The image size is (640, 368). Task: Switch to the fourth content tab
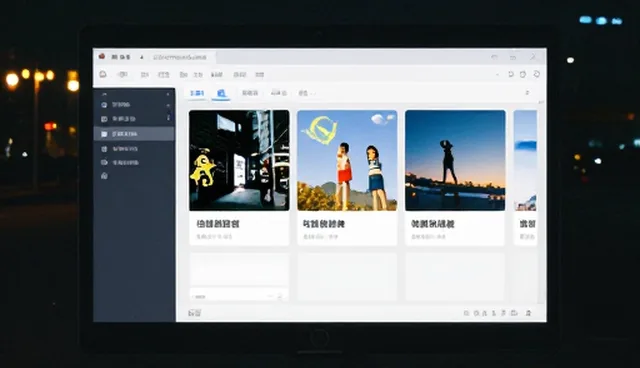[x=279, y=93]
